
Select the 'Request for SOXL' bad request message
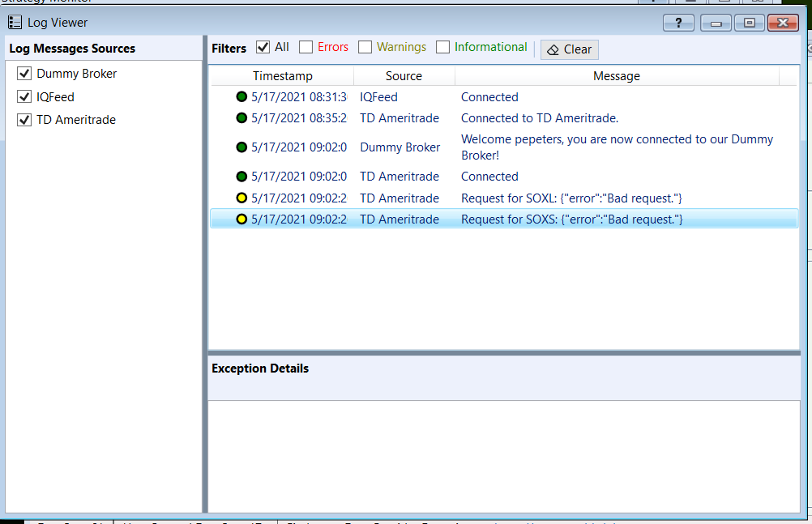[571, 198]
